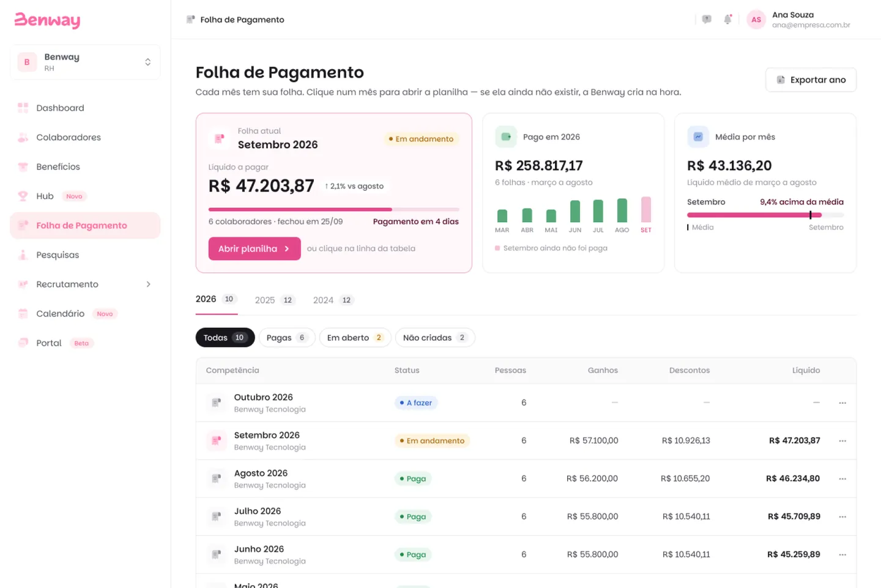Open row options for Junho 2026
This screenshot has height=588, width=881.
(842, 554)
